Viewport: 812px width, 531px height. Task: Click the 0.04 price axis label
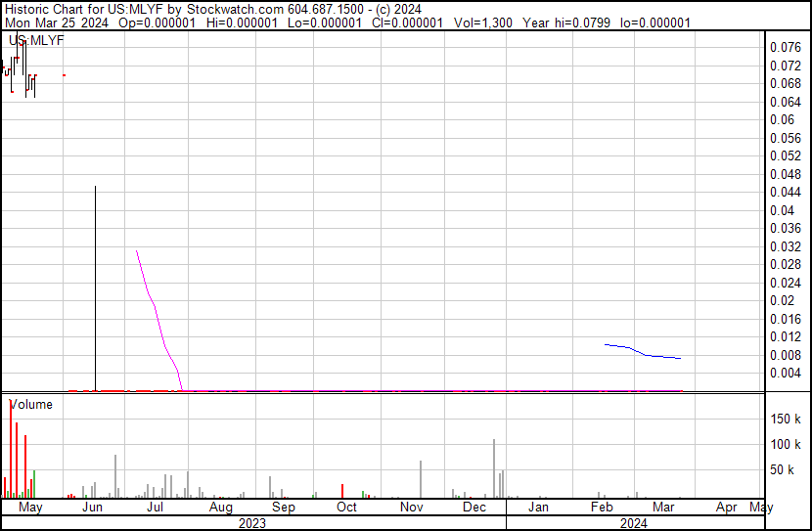point(781,210)
